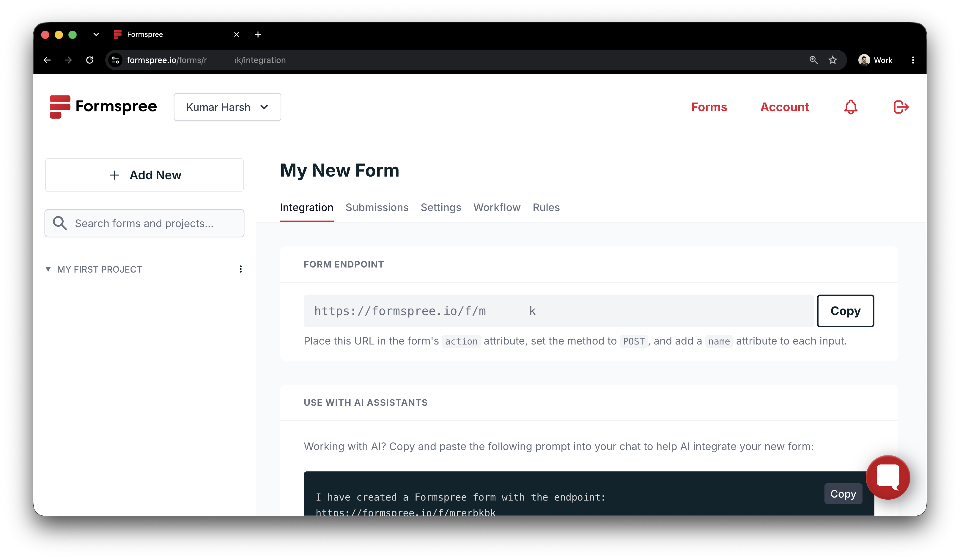Close the Formspree browser tab
This screenshot has width=960, height=560.
(237, 35)
